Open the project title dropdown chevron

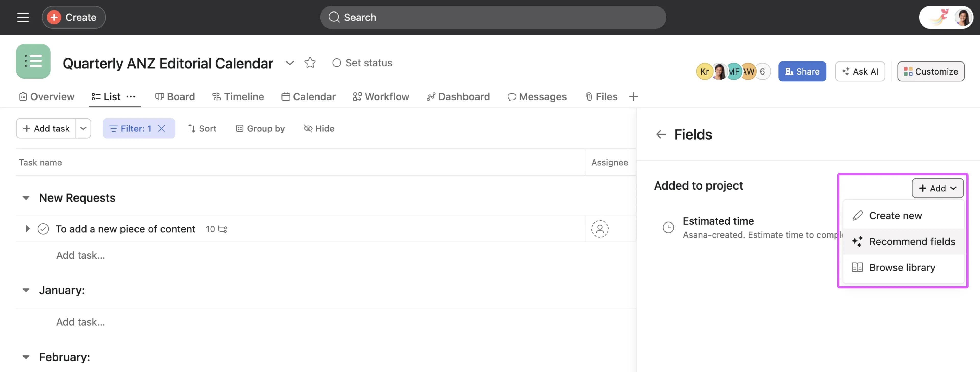click(x=289, y=63)
